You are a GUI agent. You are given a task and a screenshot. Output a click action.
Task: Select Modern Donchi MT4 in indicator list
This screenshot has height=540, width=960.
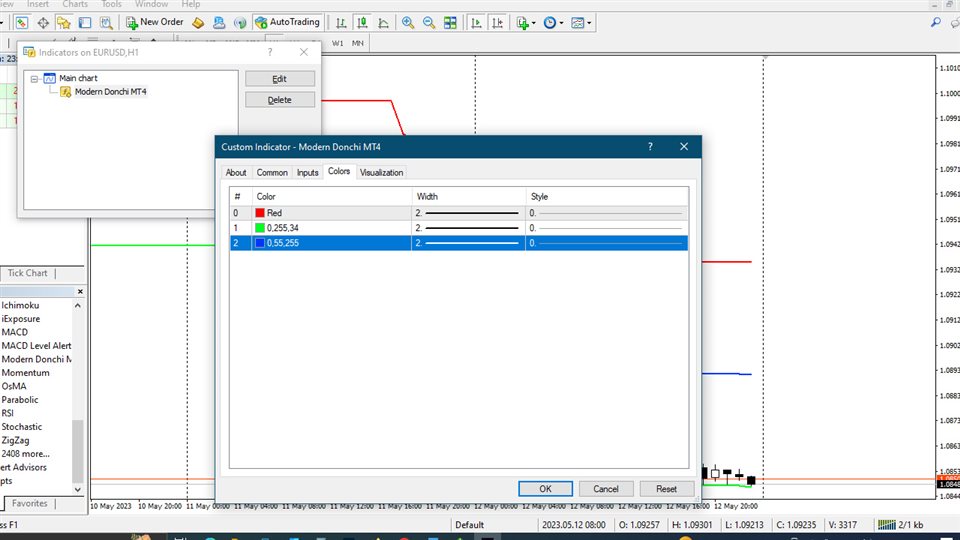(110, 92)
